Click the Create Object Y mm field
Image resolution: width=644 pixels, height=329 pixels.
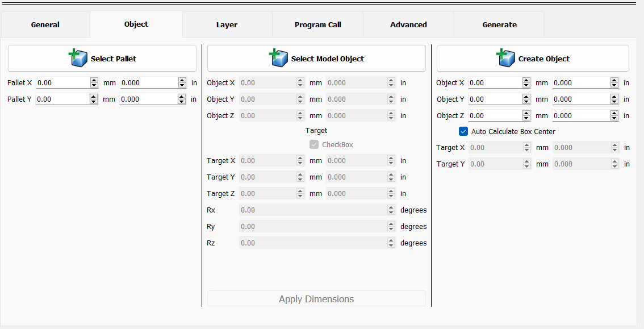(495, 99)
